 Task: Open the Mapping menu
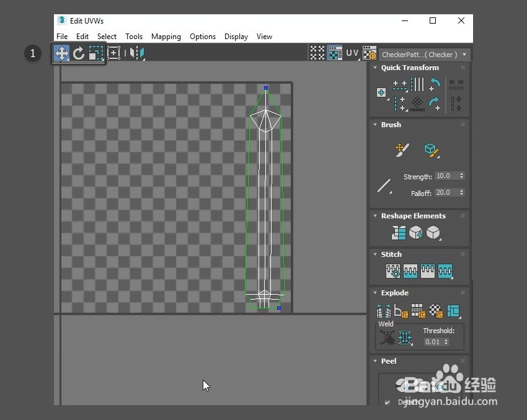tap(166, 37)
